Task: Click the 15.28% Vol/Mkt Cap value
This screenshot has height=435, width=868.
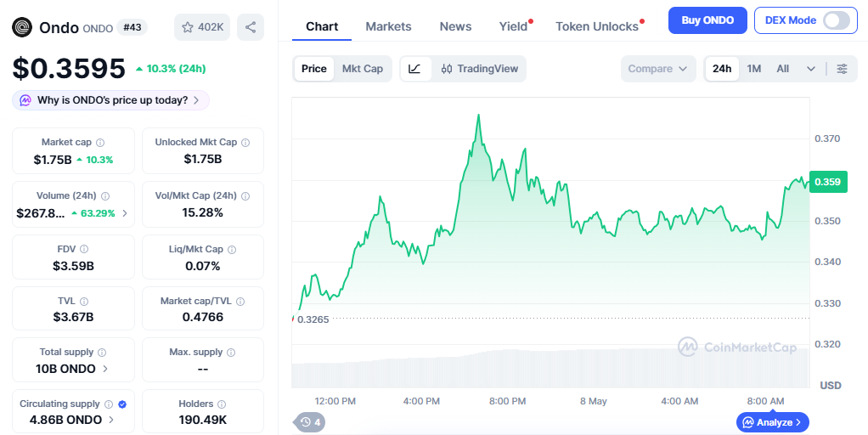Action: [203, 212]
